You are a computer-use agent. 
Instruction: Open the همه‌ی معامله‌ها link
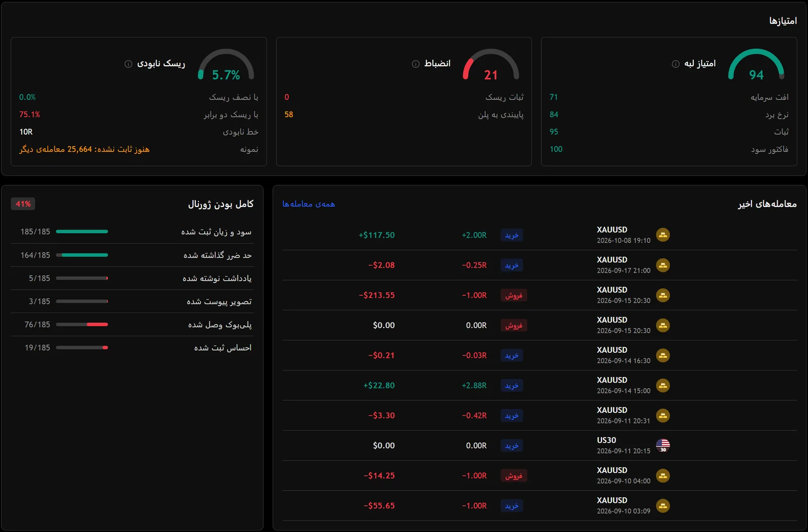coord(309,204)
